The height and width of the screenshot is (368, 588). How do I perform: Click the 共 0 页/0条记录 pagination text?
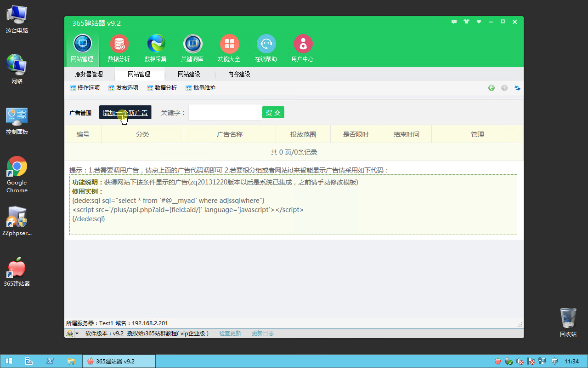coord(294,152)
